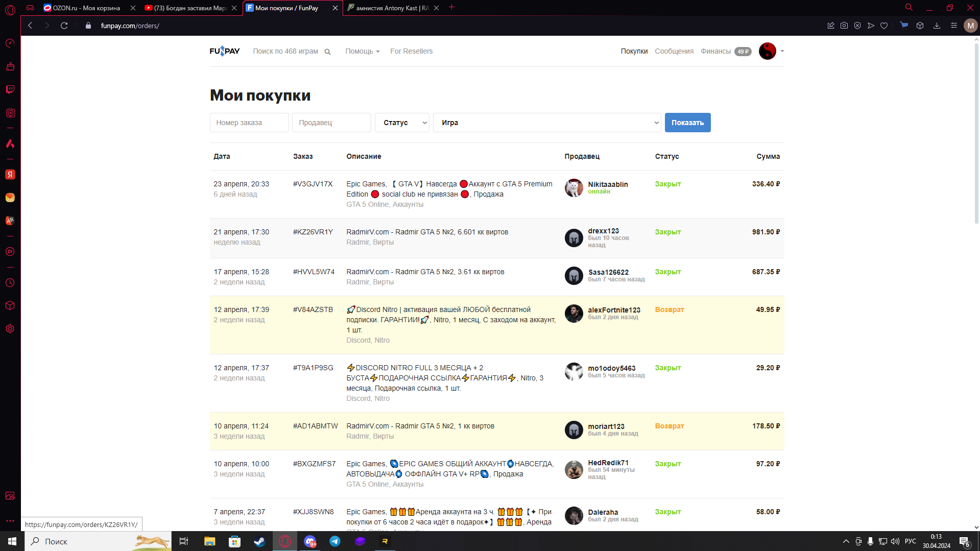Click the FunPay search magnifier icon
The image size is (980, 551).
pyautogui.click(x=327, y=52)
